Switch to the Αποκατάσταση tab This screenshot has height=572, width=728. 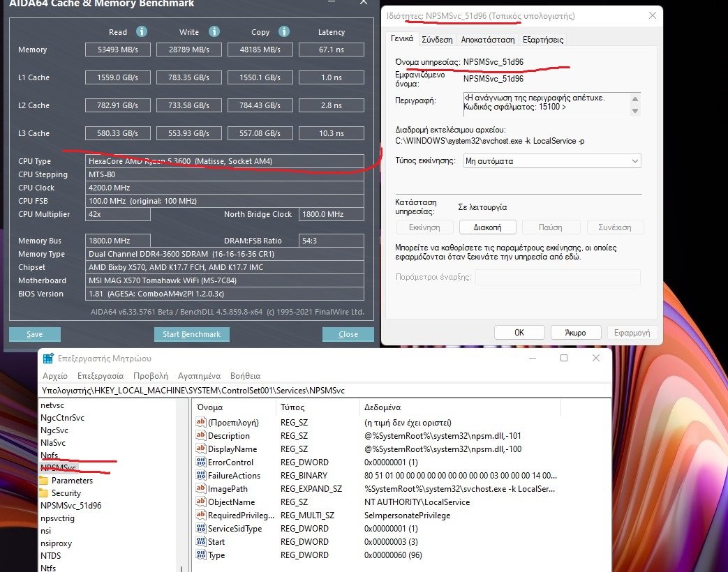(x=487, y=40)
